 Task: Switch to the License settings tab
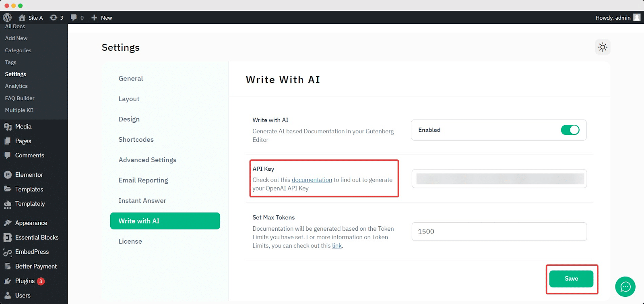tap(130, 241)
